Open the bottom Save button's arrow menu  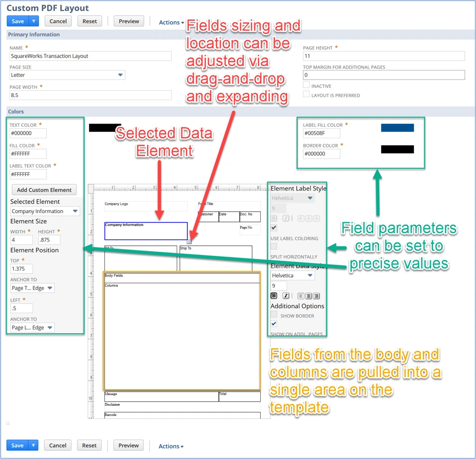tap(34, 445)
